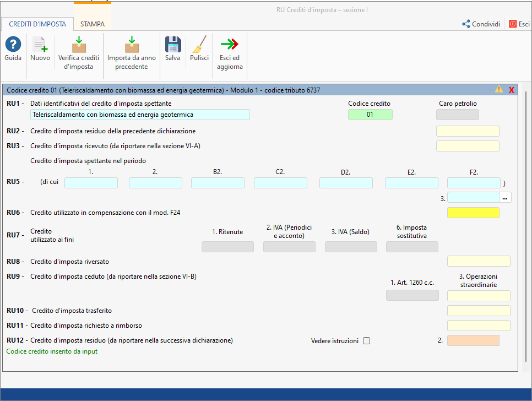This screenshot has height=401, width=532.
Task: Select RU5 column E2 field
Action: click(x=411, y=183)
